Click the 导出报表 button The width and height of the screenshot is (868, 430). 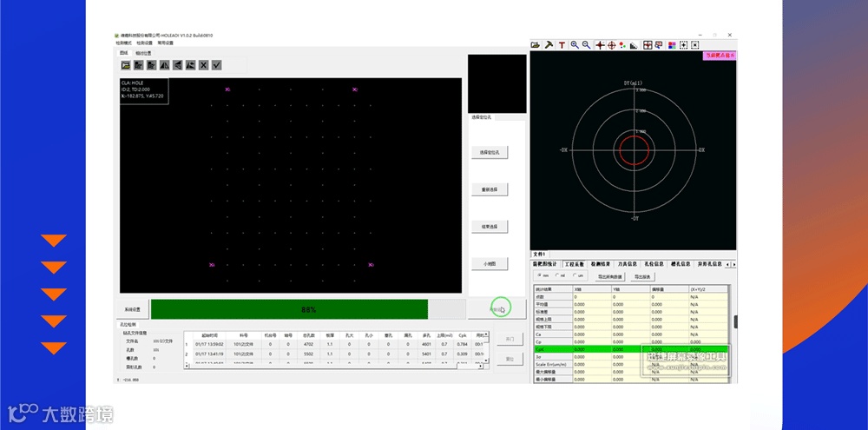point(642,276)
